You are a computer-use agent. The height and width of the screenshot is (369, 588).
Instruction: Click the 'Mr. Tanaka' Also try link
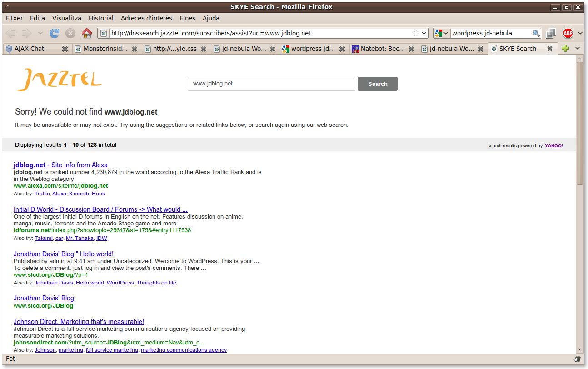tap(80, 238)
